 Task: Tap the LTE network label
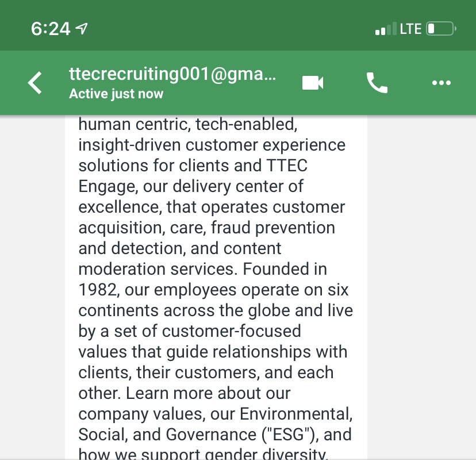[410, 29]
